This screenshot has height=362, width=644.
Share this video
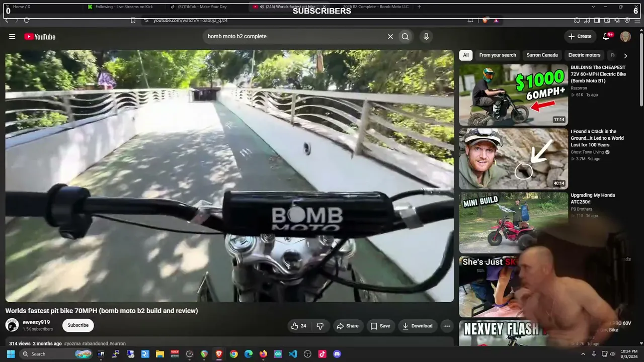tap(348, 326)
